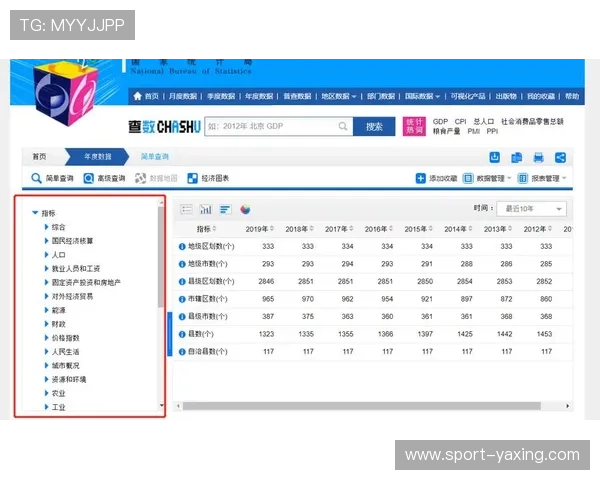The height and width of the screenshot is (480, 600).
Task: Click the home icon in the navigation bar
Action: [137, 96]
